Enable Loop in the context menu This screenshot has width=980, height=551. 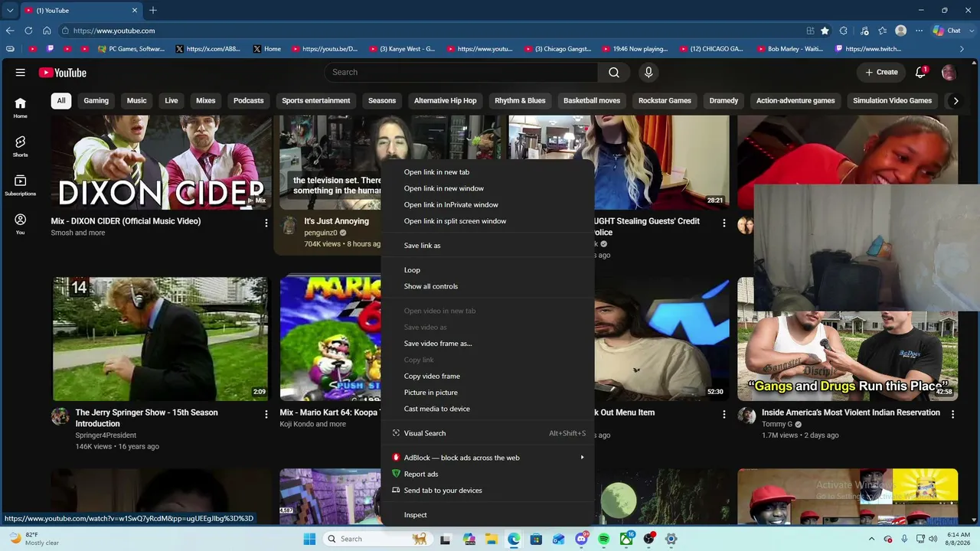pos(488,270)
